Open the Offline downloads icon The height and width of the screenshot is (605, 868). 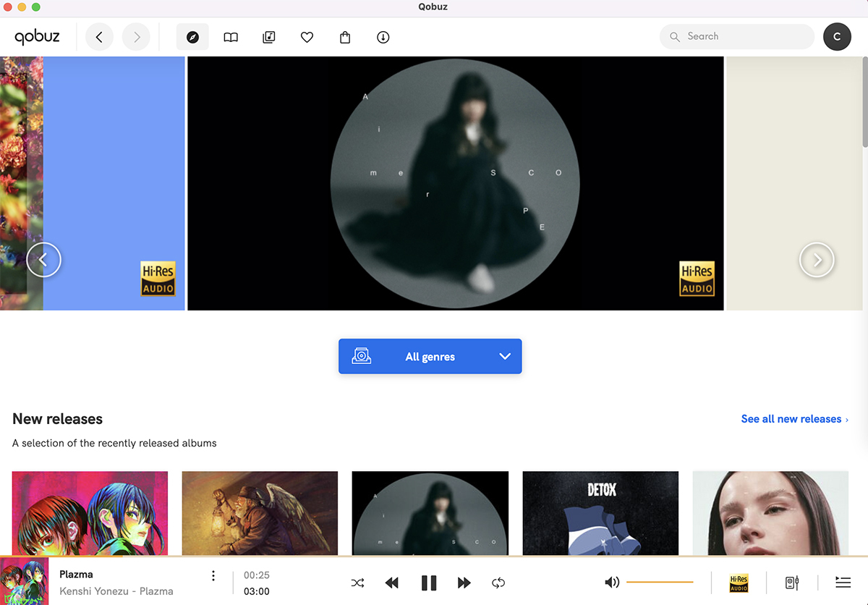[383, 37]
